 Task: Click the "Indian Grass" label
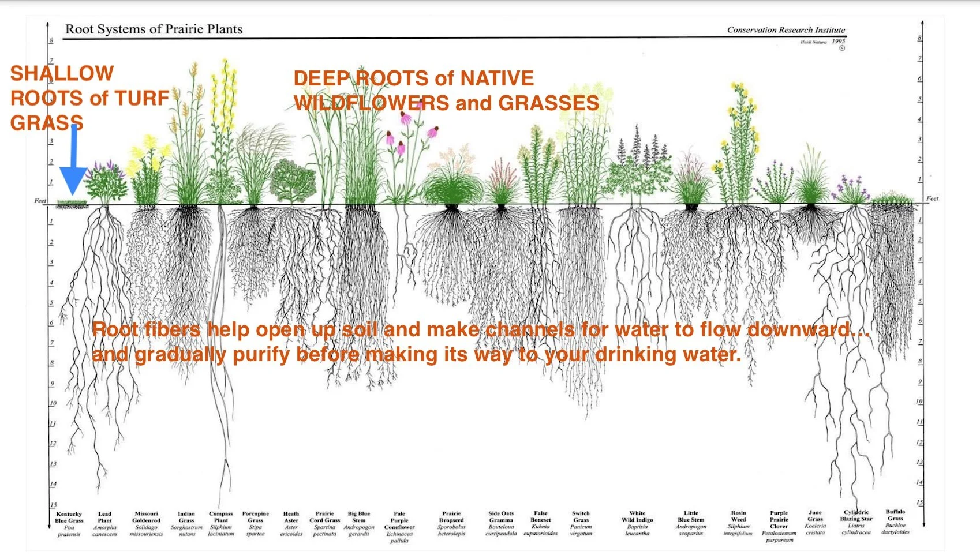186,517
